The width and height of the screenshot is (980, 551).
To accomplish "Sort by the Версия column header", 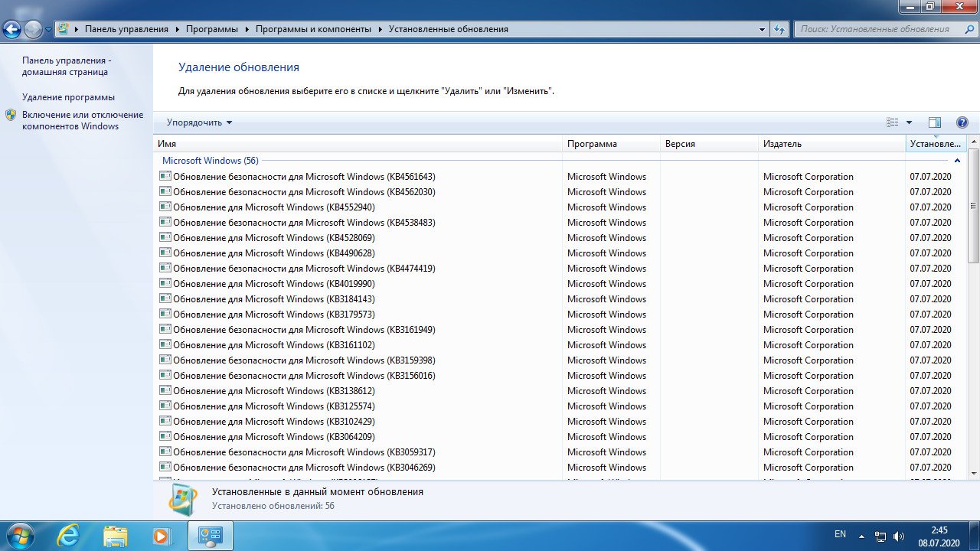I will click(709, 144).
